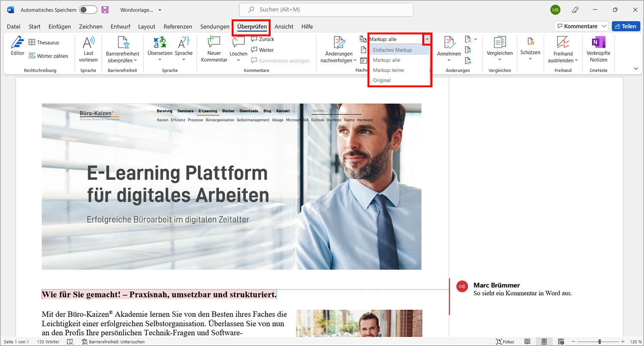The image size is (644, 346).
Task: Adjust the zoom slider in status bar
Action: point(599,342)
